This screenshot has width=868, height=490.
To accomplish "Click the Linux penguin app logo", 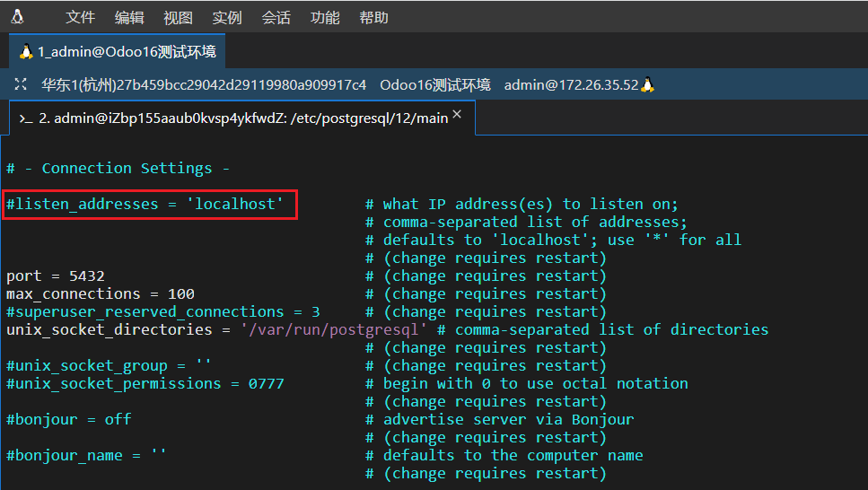I will (17, 17).
